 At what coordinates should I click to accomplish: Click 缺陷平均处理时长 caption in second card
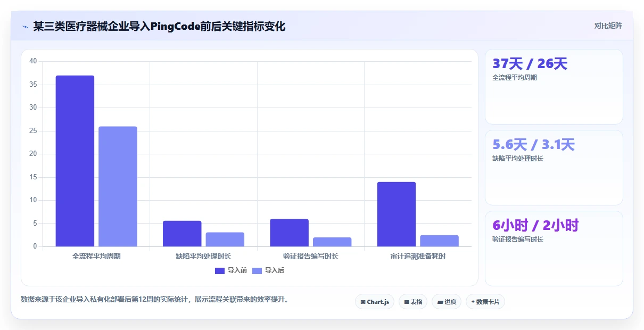click(518, 158)
